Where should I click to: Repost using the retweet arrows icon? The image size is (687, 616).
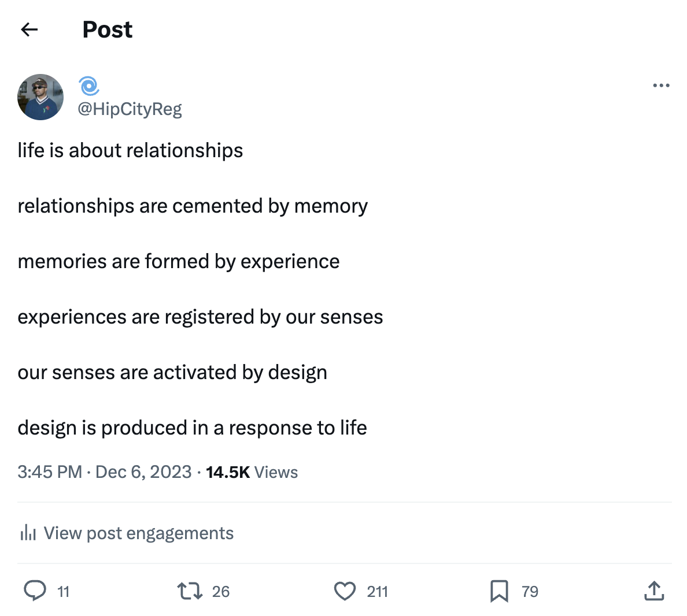click(x=189, y=591)
